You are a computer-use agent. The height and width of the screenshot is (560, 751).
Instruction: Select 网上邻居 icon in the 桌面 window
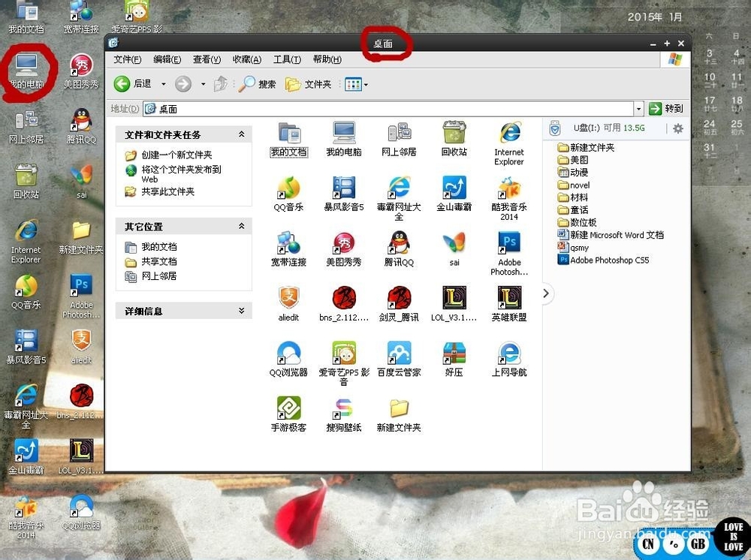(x=399, y=140)
